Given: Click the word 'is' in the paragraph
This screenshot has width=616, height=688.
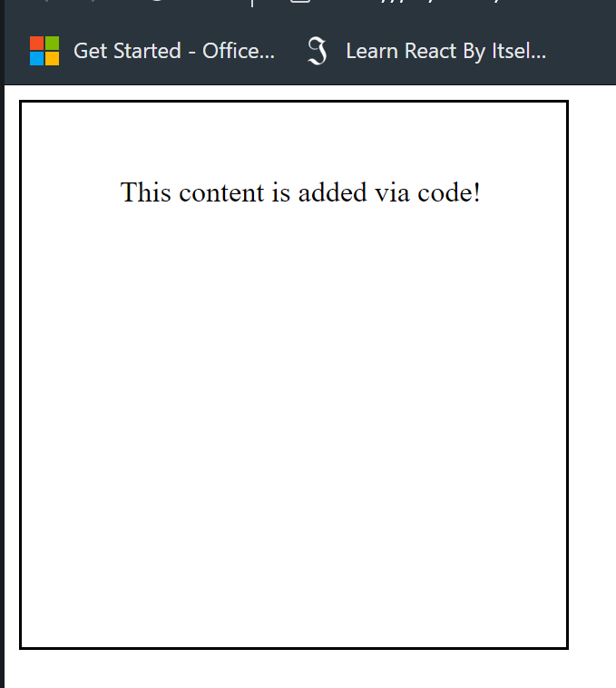Looking at the screenshot, I should (281, 192).
